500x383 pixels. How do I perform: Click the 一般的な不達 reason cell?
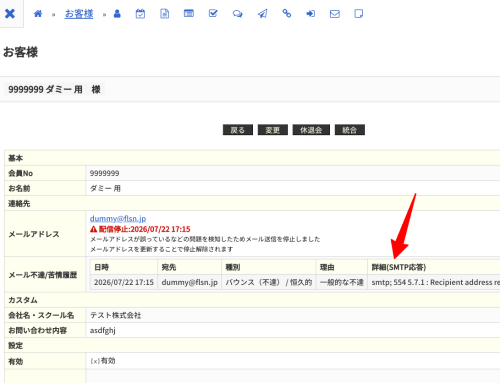pyautogui.click(x=342, y=282)
